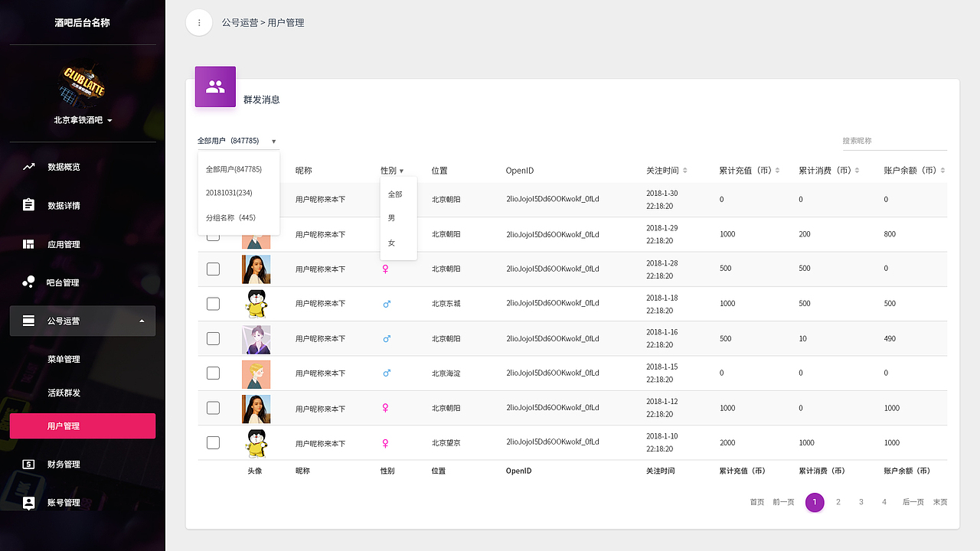Open 用户管理 in the sidebar
This screenshot has width=980, height=551.
pyautogui.click(x=83, y=426)
